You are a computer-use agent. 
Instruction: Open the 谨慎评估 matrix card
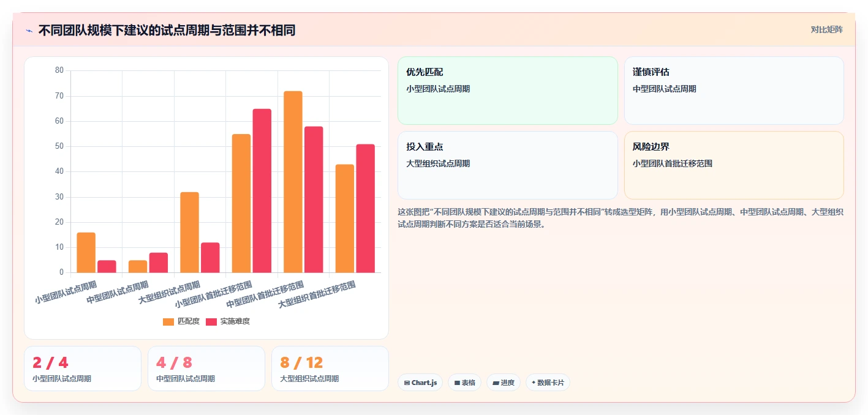[734, 91]
